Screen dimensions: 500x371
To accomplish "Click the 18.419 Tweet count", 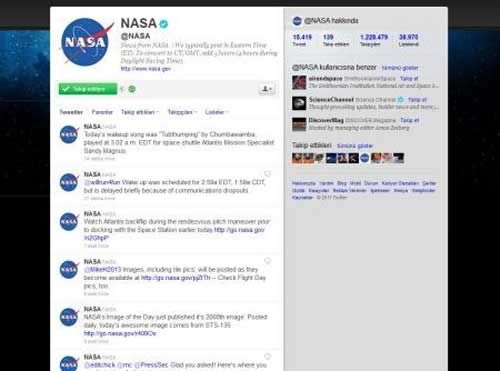I will pos(302,40).
